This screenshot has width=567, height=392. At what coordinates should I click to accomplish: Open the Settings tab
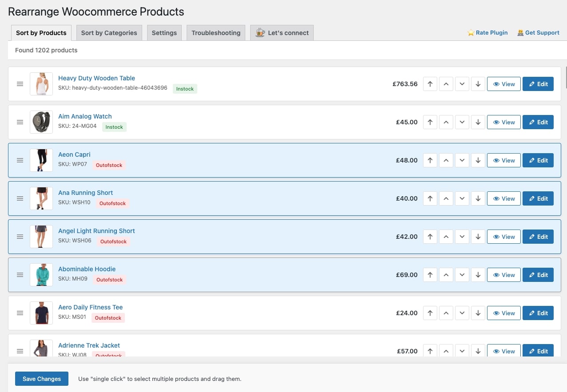[164, 32]
